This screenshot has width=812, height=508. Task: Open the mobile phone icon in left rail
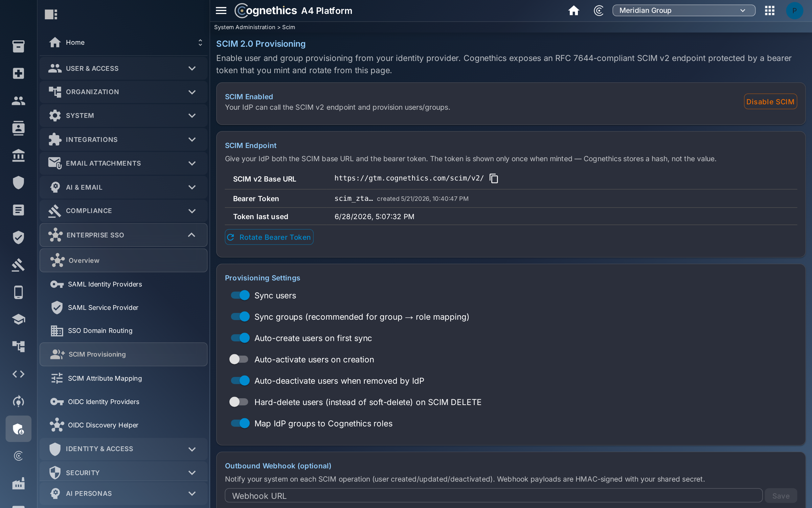coord(18,292)
